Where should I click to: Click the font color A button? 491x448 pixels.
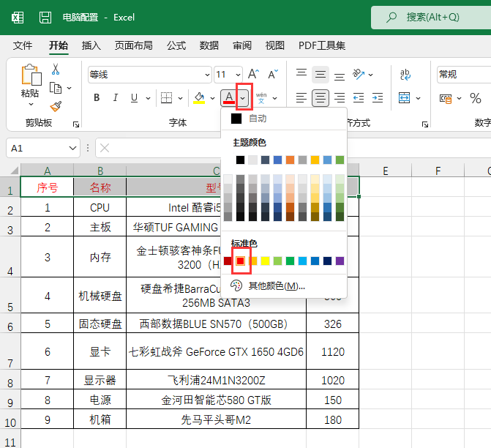pyautogui.click(x=229, y=98)
